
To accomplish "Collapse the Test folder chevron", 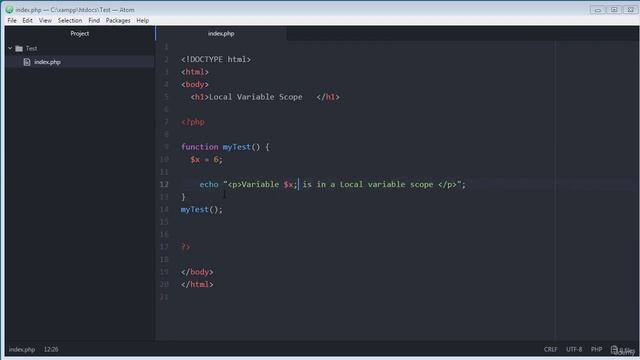I will [10, 48].
